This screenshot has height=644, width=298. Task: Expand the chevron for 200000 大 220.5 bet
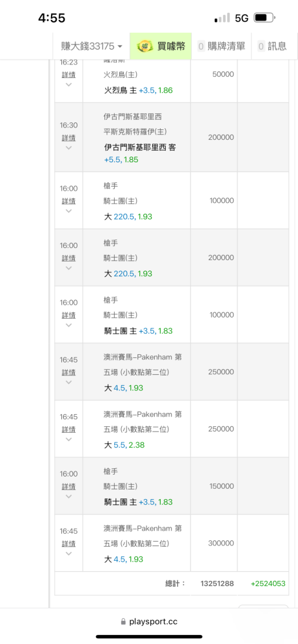[x=69, y=268]
